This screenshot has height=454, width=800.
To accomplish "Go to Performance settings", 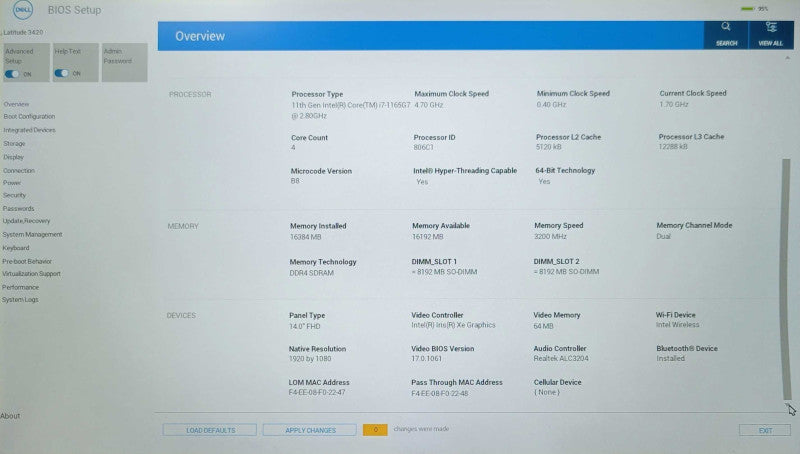I will [x=20, y=287].
